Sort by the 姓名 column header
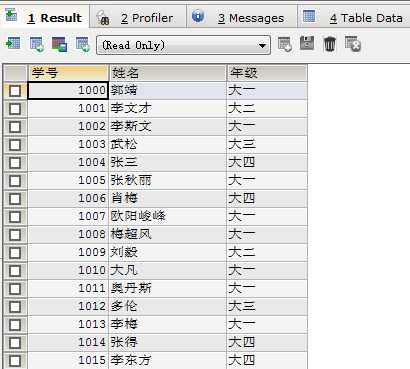410x369 pixels. tap(168, 73)
